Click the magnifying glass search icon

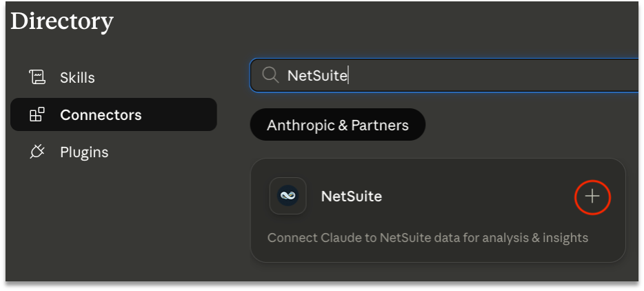(270, 75)
